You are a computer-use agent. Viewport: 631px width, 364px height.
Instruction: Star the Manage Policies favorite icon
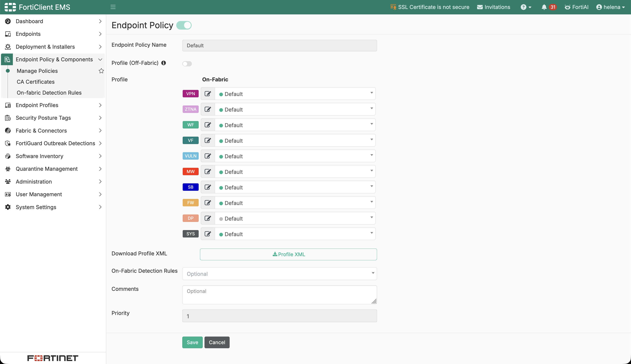(x=101, y=71)
